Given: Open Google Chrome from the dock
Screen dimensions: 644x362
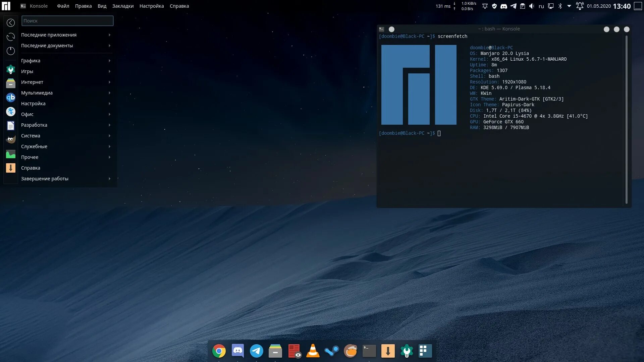Looking at the screenshot, I should click(219, 351).
